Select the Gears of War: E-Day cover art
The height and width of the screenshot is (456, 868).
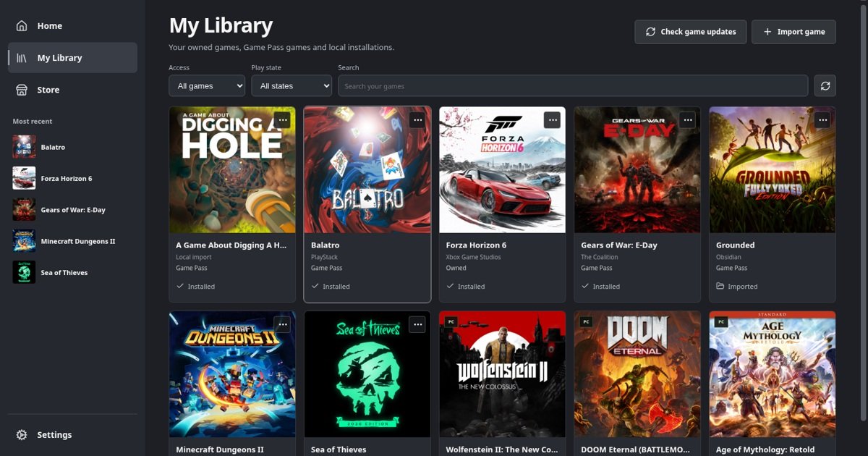(x=637, y=170)
